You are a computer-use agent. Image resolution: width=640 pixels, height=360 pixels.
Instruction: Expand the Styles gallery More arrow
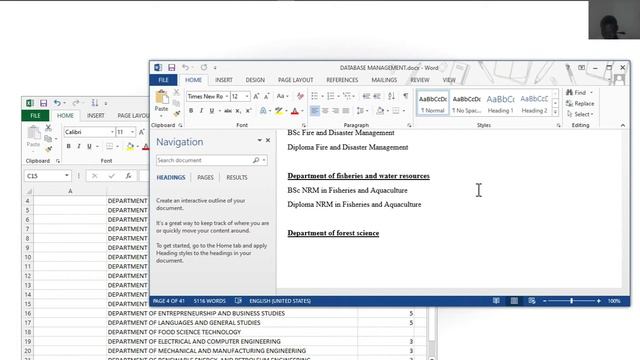tap(555, 112)
